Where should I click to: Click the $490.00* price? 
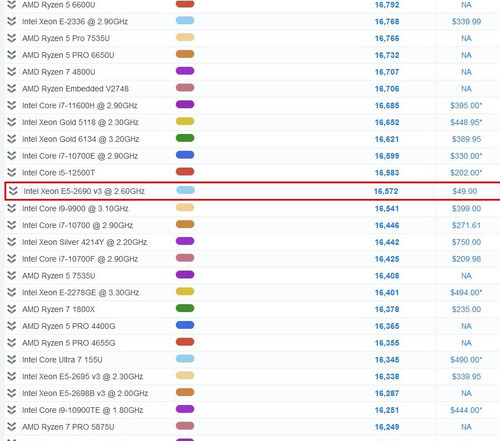point(466,360)
